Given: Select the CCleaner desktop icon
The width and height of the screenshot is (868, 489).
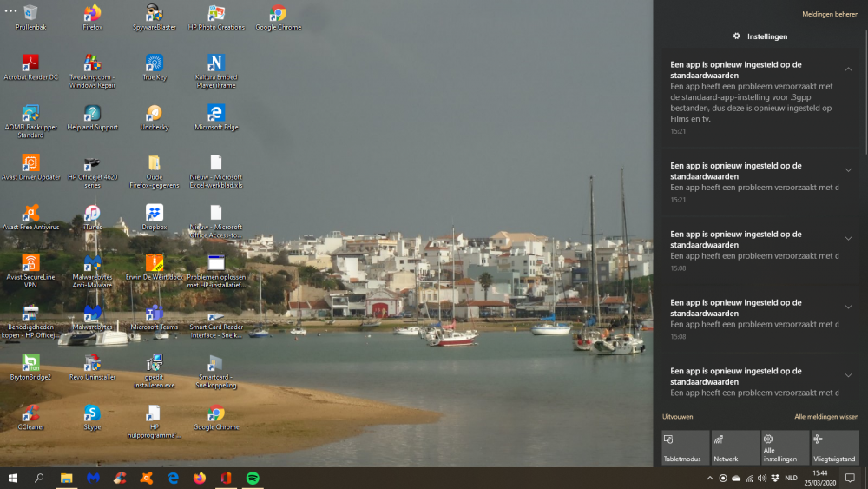Looking at the screenshot, I should 30,413.
